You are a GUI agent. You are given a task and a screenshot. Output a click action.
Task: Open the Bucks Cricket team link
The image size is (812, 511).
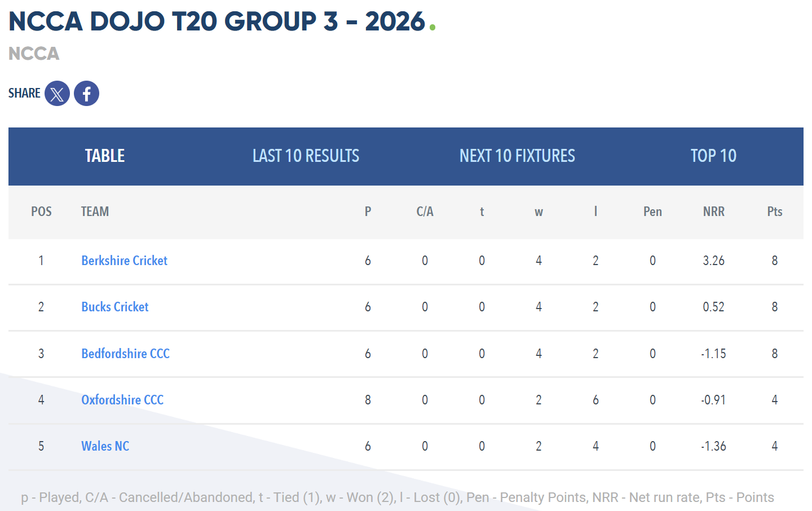[x=115, y=307]
